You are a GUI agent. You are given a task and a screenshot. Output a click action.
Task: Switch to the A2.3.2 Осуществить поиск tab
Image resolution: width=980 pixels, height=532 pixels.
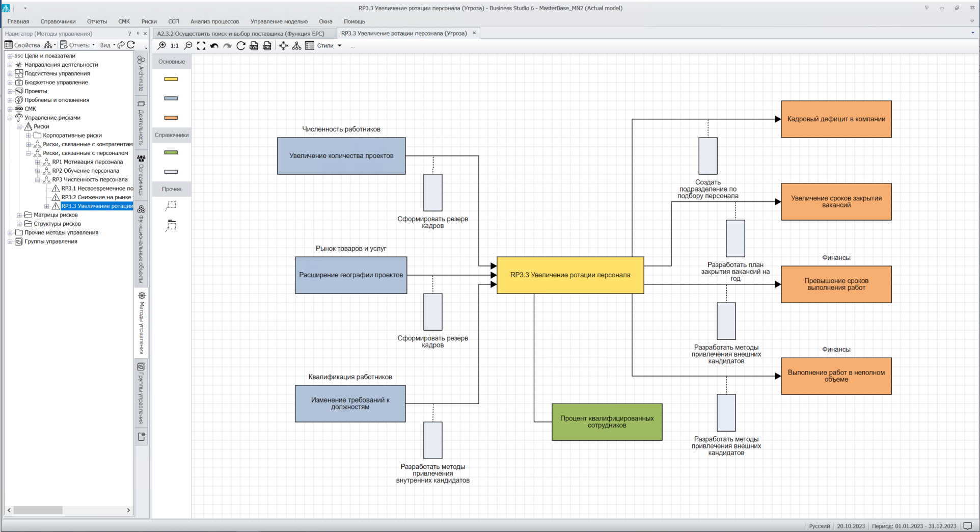(240, 34)
